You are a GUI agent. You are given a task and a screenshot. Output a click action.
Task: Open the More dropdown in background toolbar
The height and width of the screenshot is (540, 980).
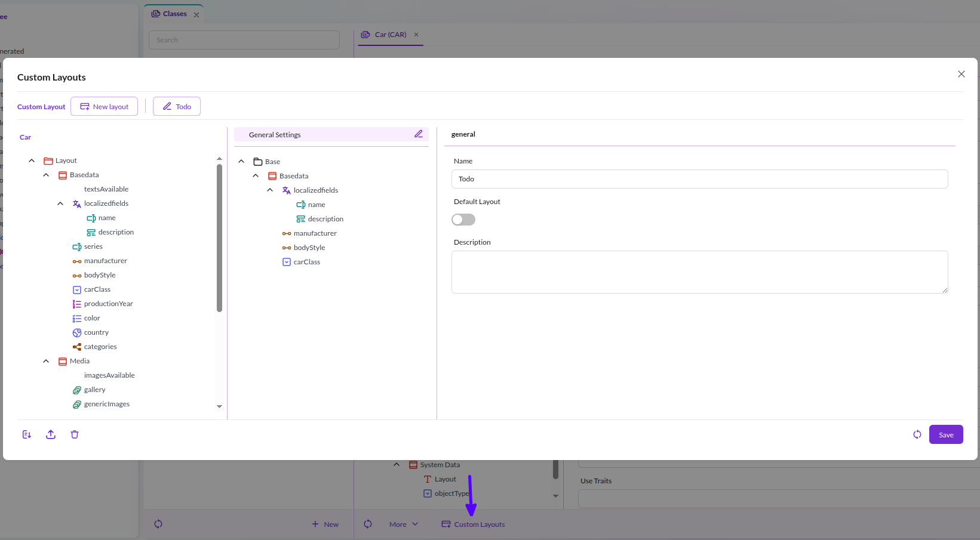point(404,524)
